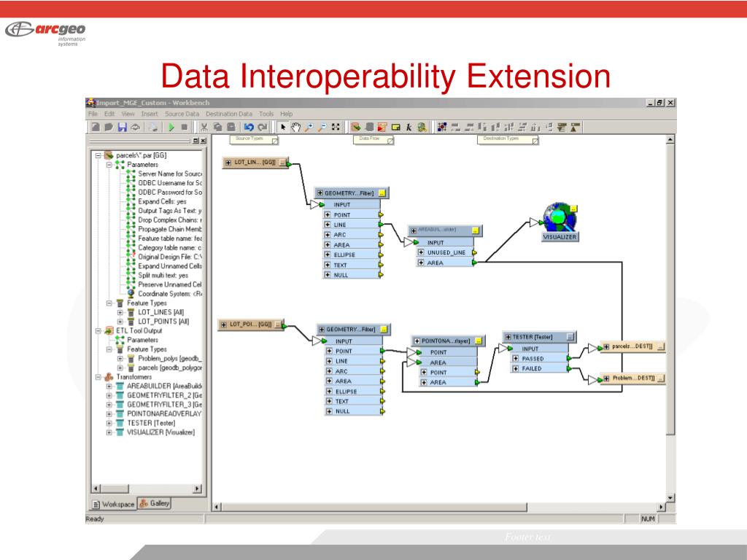Expand the VISUALIZER [Visualizer] tree item

(109, 432)
